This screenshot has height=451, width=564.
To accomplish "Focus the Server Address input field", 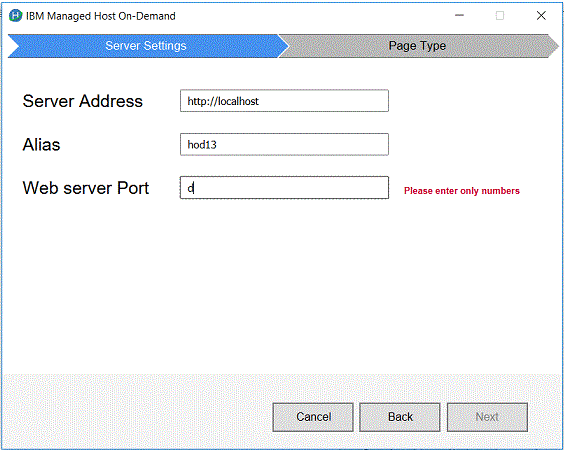I will point(284,101).
